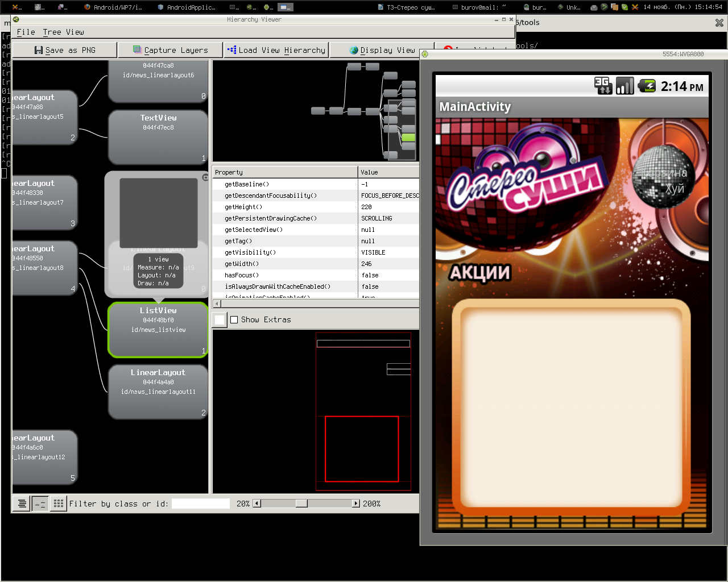Image resolution: width=728 pixels, height=582 pixels.
Task: Click Capture Layers in the toolbar
Action: click(x=171, y=50)
